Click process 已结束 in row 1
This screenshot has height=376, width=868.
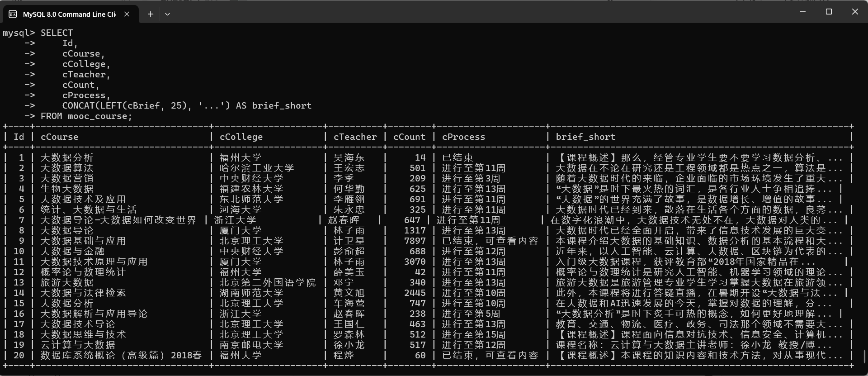458,157
